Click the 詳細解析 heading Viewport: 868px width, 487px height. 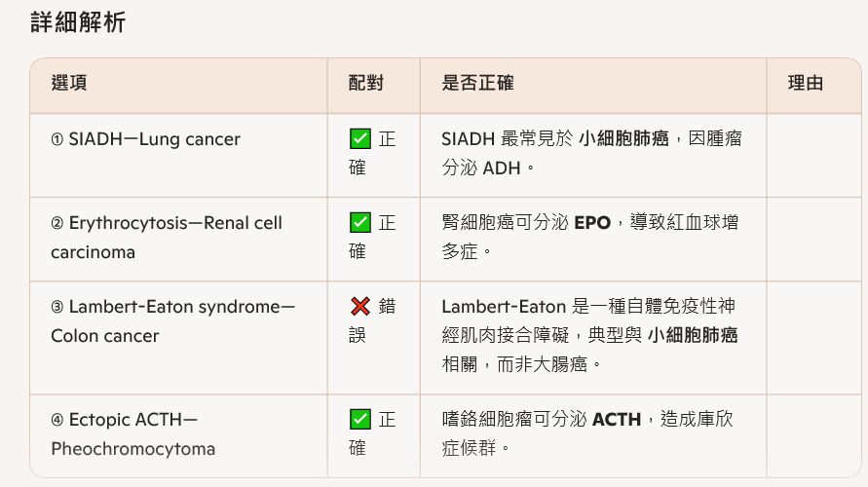[x=78, y=22]
